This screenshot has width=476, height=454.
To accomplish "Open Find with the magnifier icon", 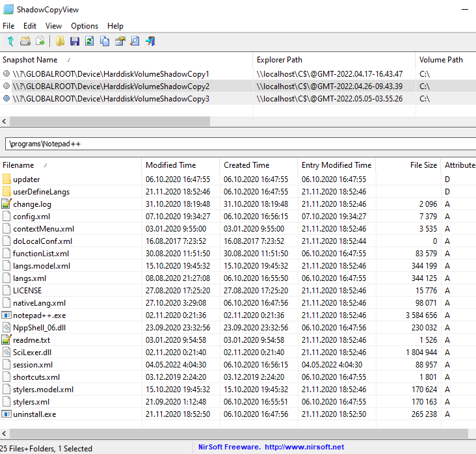I will 135,41.
